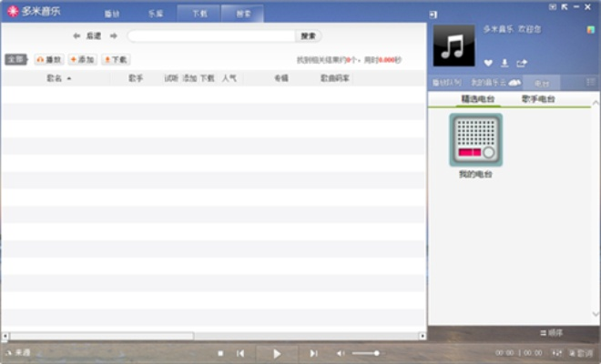Click the 搜索 search button
Viewport: 601px width, 364px height.
309,36
